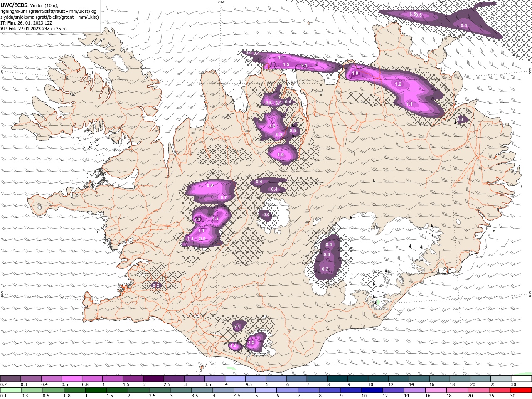Select the 'rigning/skúrir' legend description line
This screenshot has width=532, height=399.
(49, 11)
